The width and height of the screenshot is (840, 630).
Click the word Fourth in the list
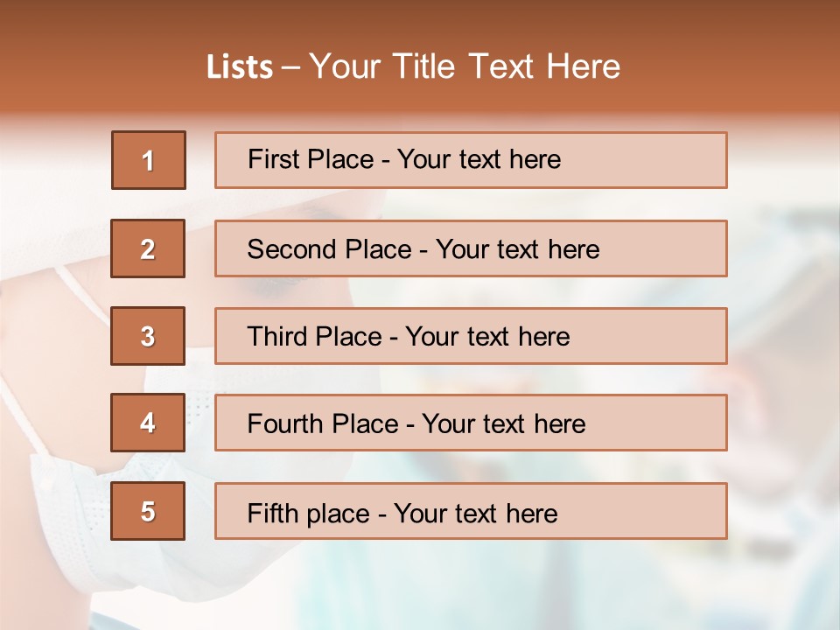click(284, 423)
